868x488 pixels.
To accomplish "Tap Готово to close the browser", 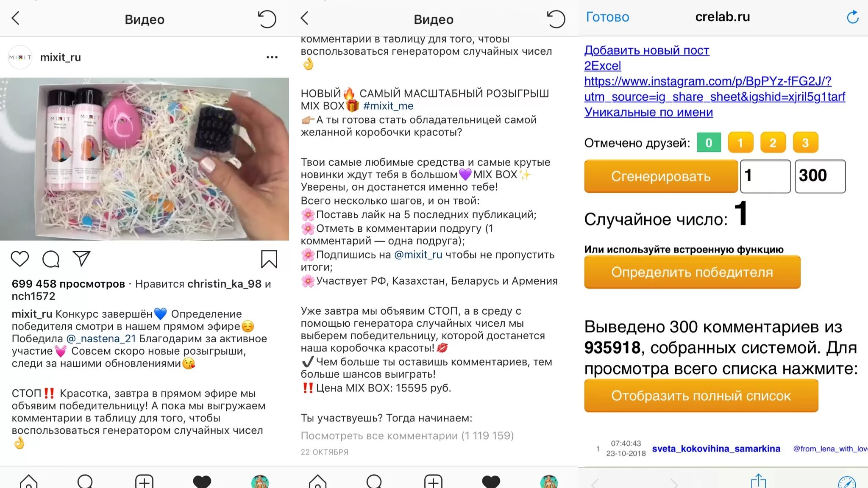I will click(x=607, y=17).
